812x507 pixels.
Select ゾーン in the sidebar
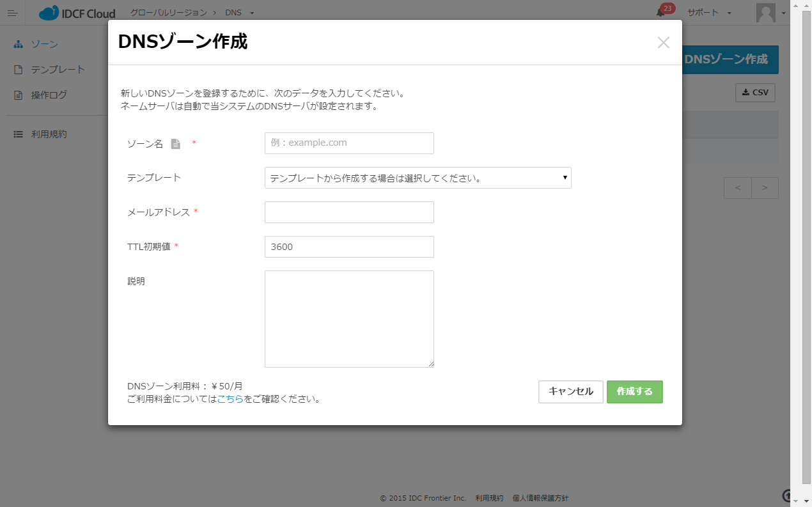(44, 44)
